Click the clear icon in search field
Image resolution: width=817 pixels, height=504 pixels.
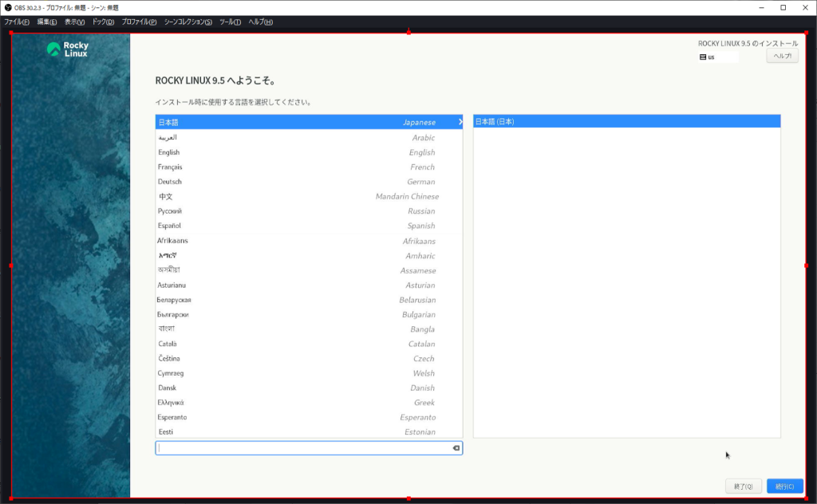coord(456,448)
